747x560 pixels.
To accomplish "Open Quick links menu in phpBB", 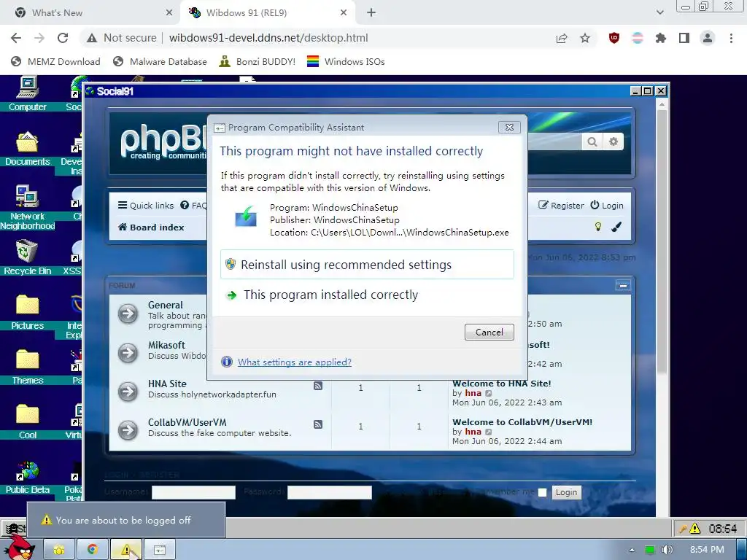I will pos(146,205).
